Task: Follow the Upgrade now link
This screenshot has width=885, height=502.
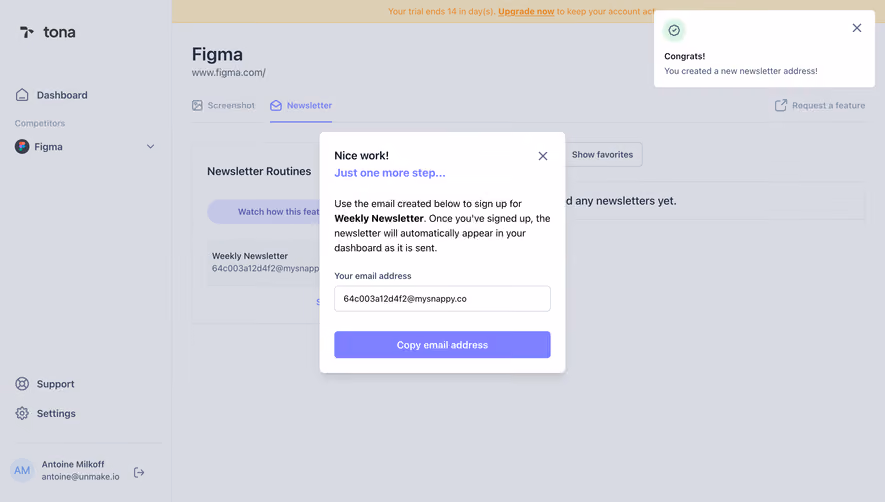Action: [x=526, y=11]
